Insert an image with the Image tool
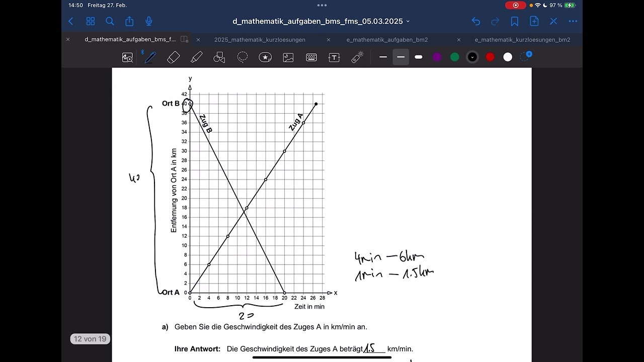Viewport: 644px width, 362px height. (x=288, y=58)
